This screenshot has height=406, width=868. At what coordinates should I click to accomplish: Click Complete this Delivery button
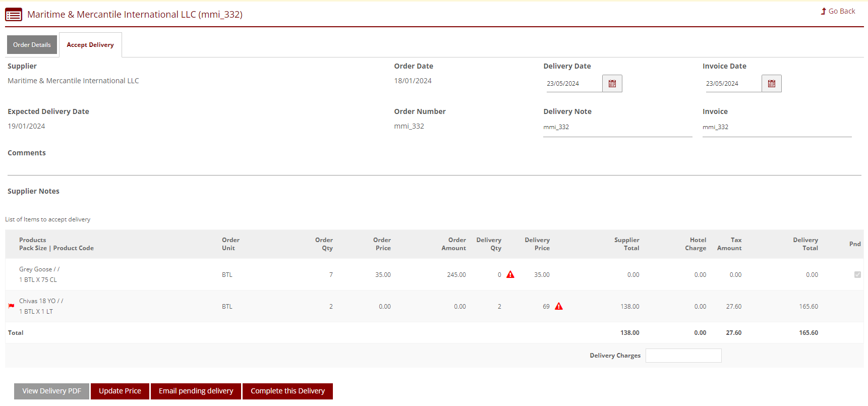(287, 391)
